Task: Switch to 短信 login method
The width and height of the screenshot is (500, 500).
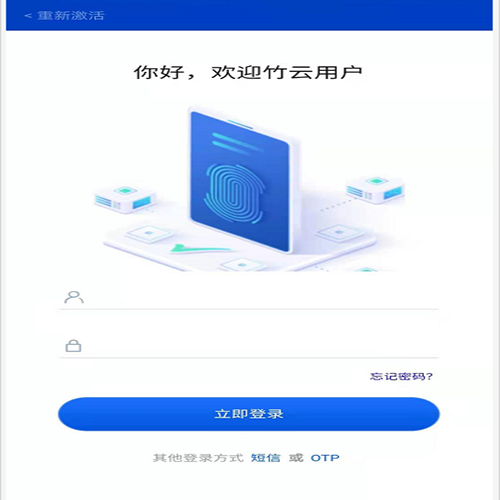Action: click(266, 458)
